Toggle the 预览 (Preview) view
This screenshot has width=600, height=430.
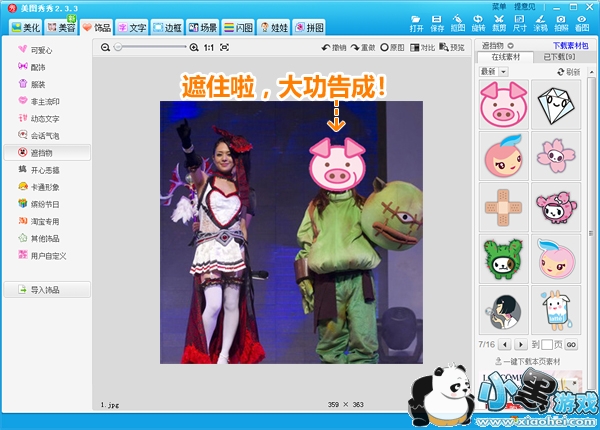[x=451, y=47]
